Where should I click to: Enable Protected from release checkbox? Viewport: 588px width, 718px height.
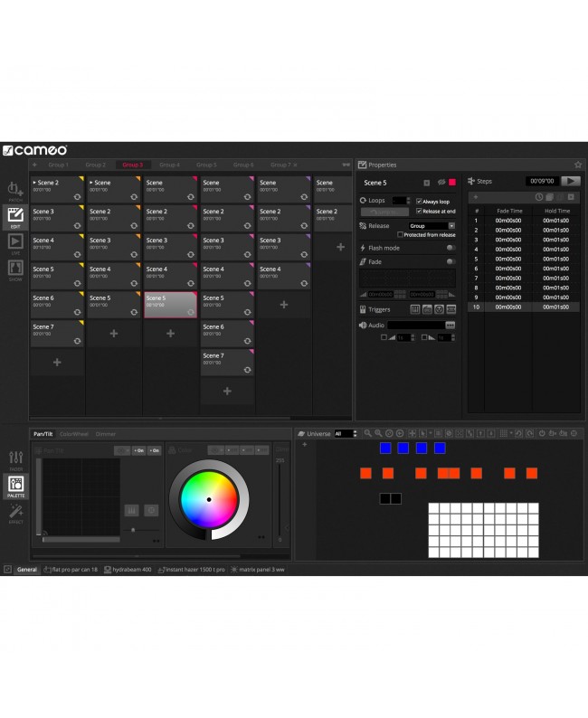[400, 234]
